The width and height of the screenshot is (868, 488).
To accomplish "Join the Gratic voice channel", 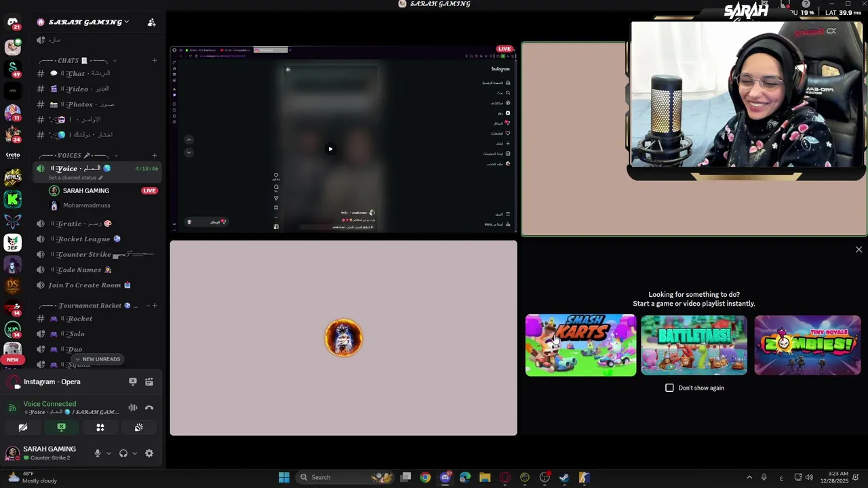I will 97,224.
